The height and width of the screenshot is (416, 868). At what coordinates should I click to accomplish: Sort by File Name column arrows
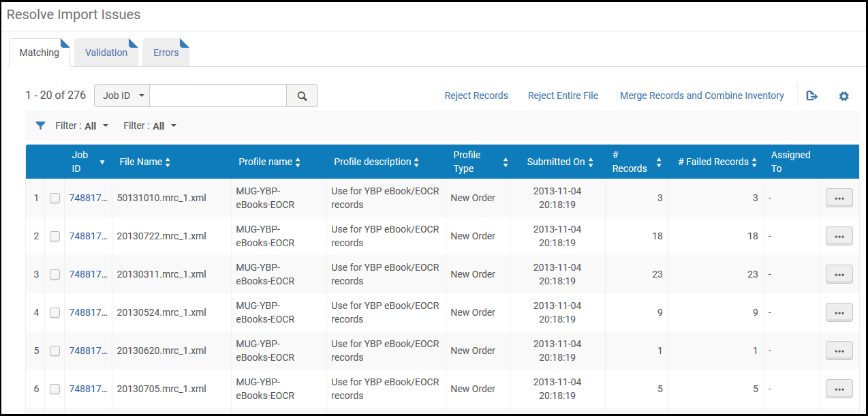[168, 162]
